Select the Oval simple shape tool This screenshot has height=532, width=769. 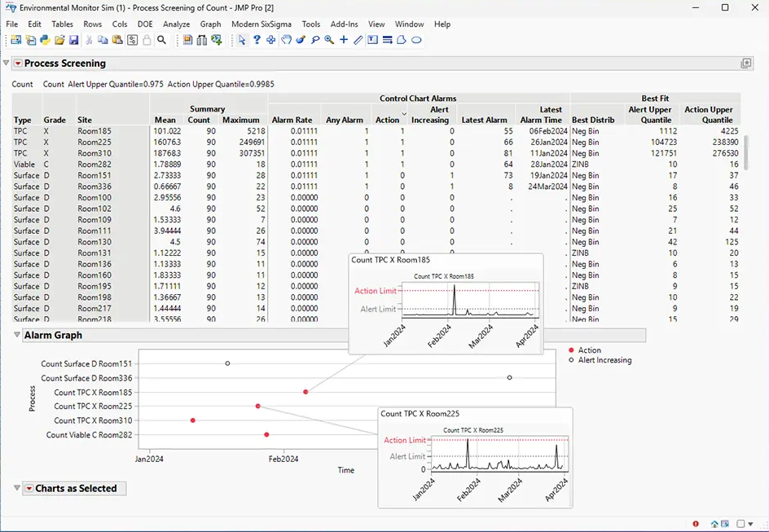pyautogui.click(x=416, y=40)
